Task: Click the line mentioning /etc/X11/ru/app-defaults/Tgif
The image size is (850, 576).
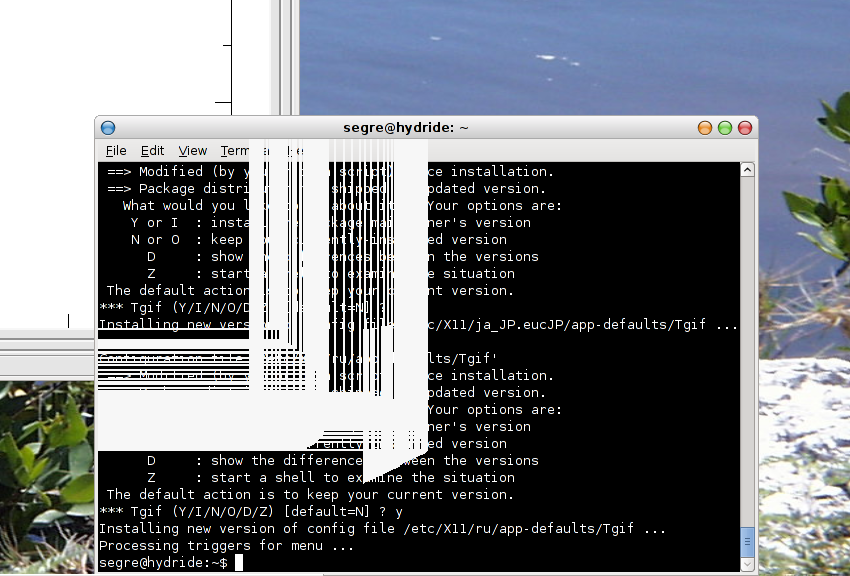Action: [382, 529]
